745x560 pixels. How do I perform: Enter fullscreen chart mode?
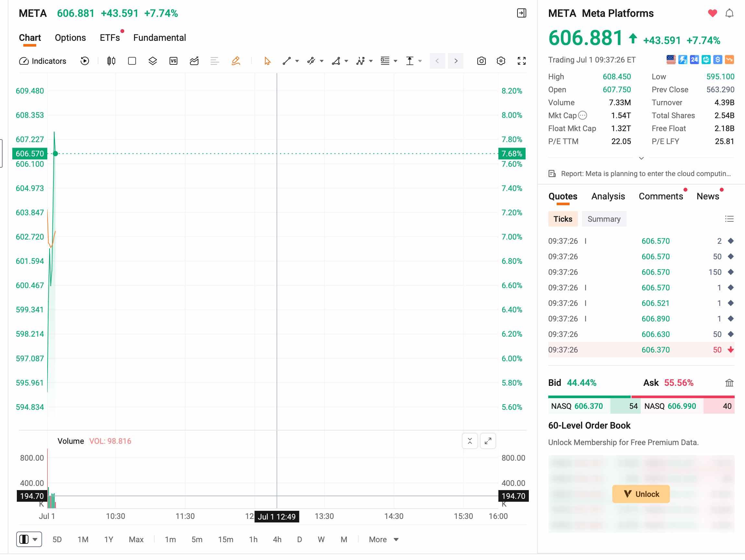pyautogui.click(x=521, y=61)
